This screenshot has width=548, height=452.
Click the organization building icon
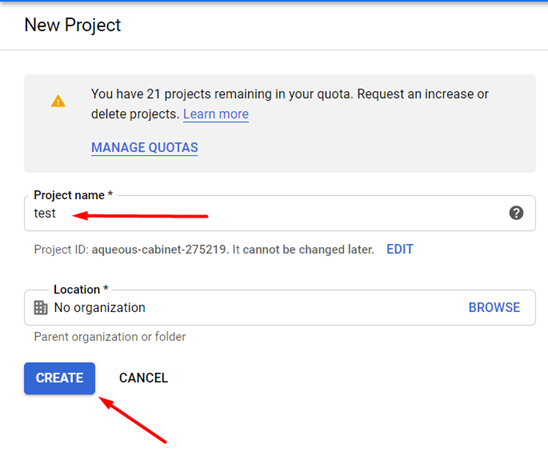(41, 308)
